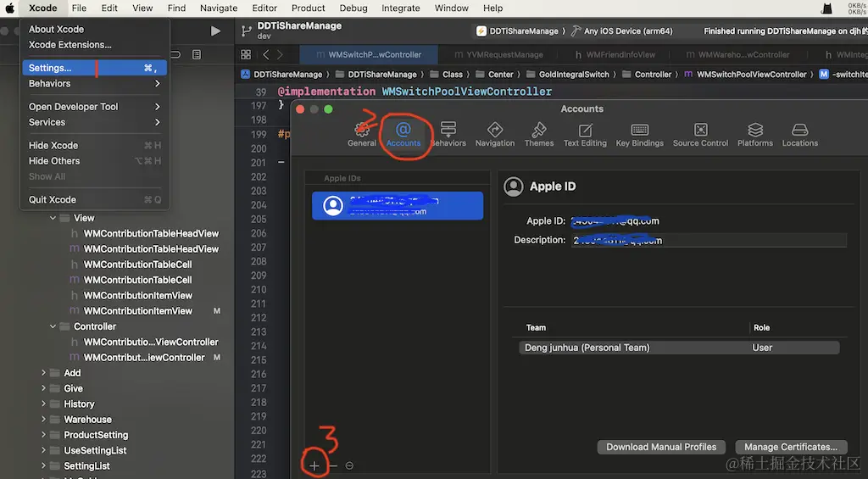868x479 pixels.
Task: Click the Description text field
Action: pyautogui.click(x=709, y=240)
